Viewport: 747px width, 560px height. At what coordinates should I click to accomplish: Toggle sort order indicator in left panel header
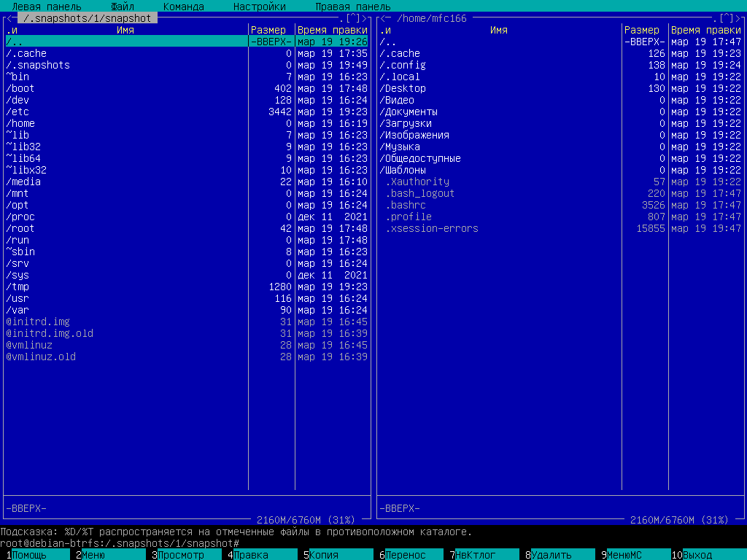coord(12,30)
